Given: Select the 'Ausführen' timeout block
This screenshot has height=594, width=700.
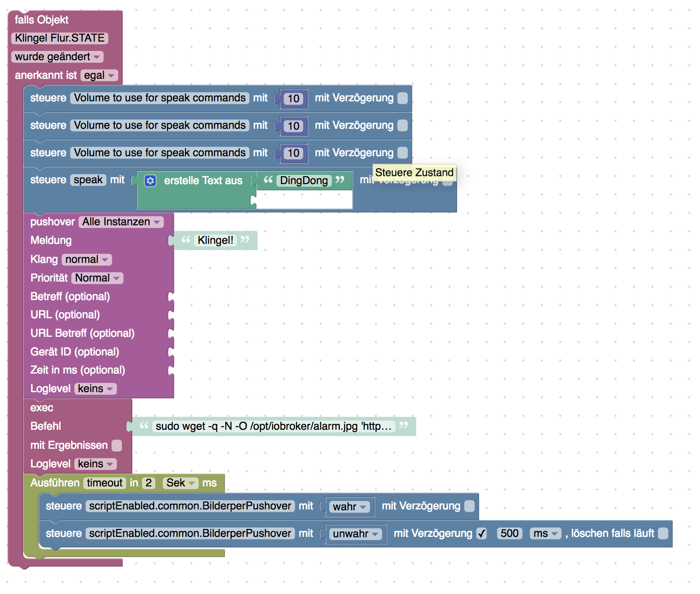Looking at the screenshot, I should pyautogui.click(x=55, y=483).
